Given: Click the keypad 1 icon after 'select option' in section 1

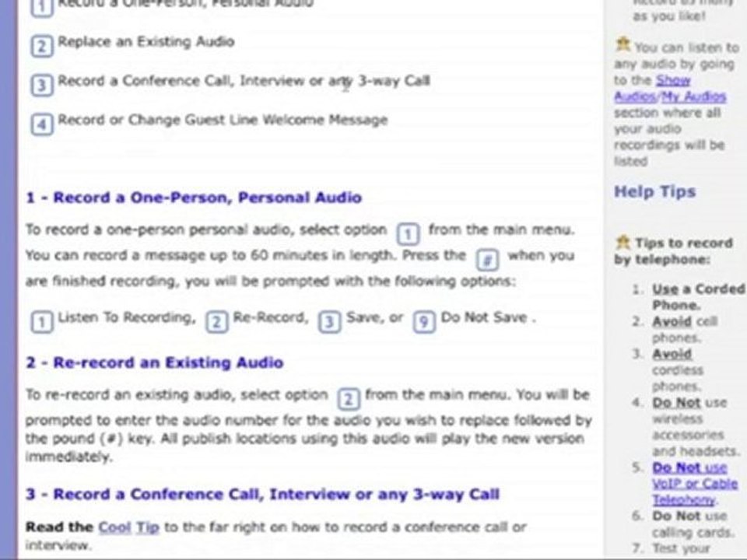Looking at the screenshot, I should tap(409, 234).
